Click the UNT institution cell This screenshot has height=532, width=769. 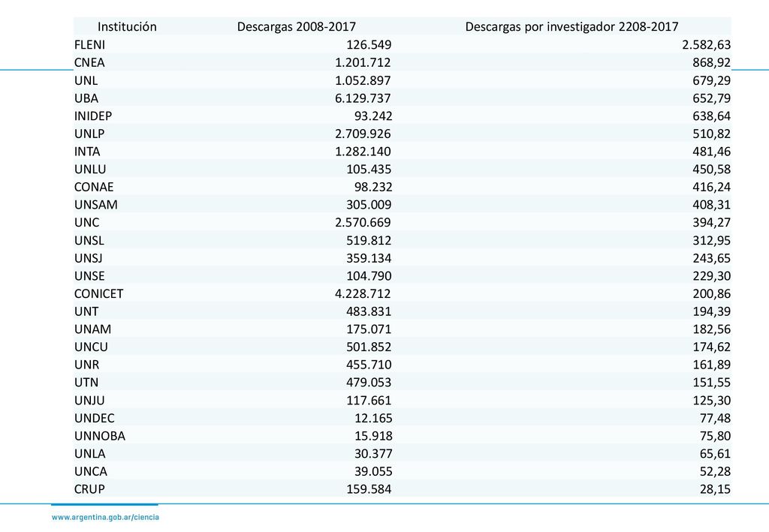pos(86,311)
